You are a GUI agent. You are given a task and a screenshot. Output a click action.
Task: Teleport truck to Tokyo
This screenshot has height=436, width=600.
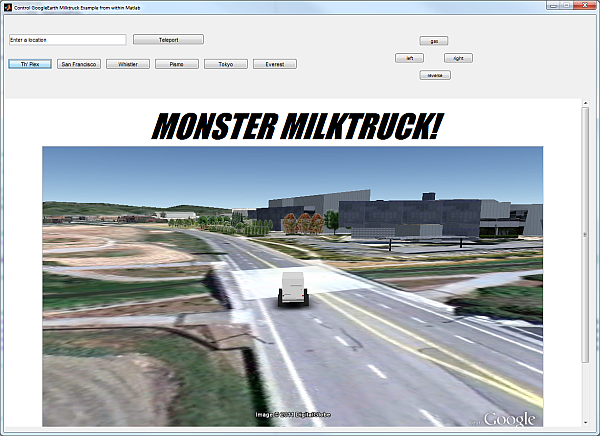(226, 64)
